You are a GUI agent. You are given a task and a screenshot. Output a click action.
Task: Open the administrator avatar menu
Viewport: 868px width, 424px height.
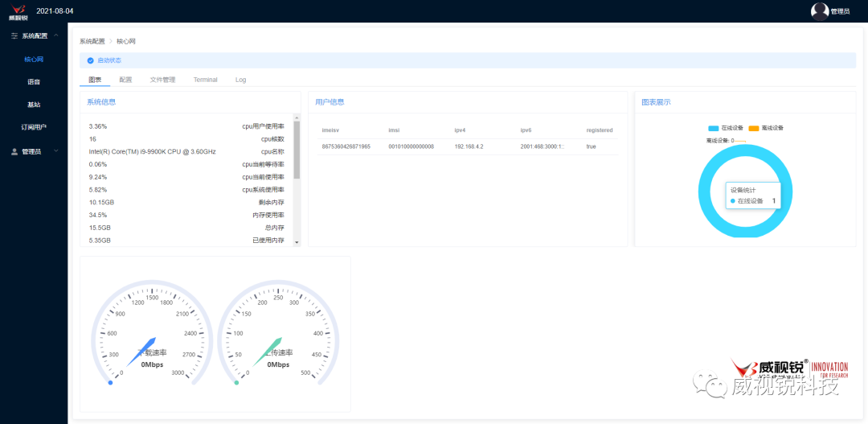[x=819, y=11]
